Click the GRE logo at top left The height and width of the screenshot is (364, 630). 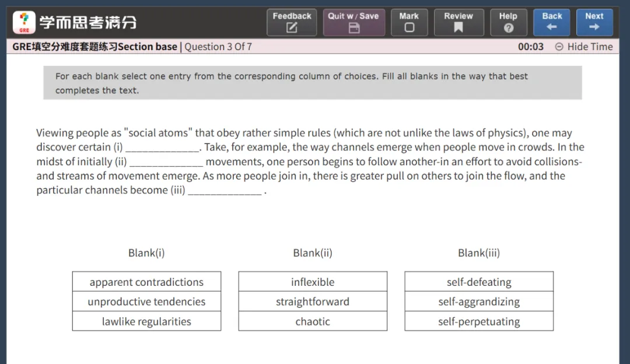pyautogui.click(x=24, y=22)
